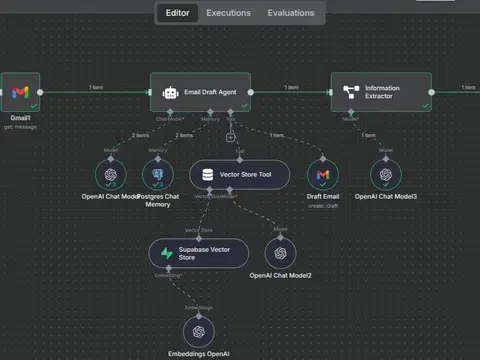The height and width of the screenshot is (360, 480).
Task: Click the Vector Store Tool database icon
Action: 208,175
